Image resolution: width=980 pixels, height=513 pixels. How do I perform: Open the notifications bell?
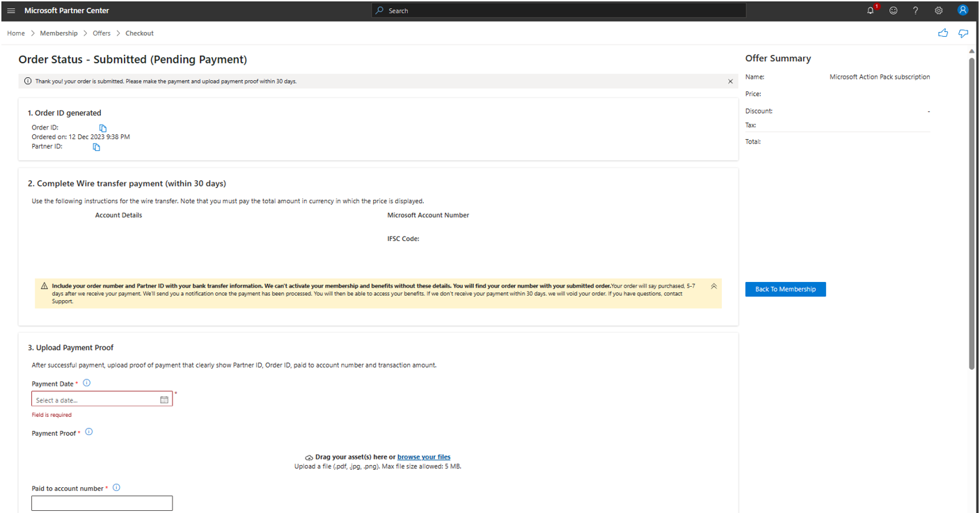pos(871,10)
